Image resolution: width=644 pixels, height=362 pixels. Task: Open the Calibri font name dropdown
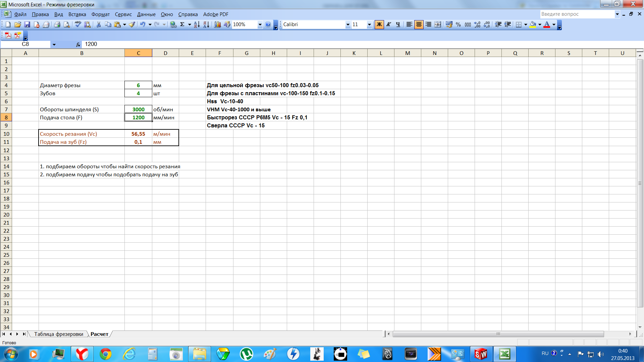point(347,24)
